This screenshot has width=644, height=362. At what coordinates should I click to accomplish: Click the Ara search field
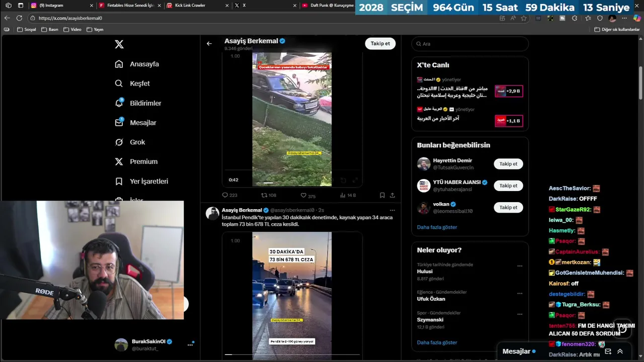470,44
